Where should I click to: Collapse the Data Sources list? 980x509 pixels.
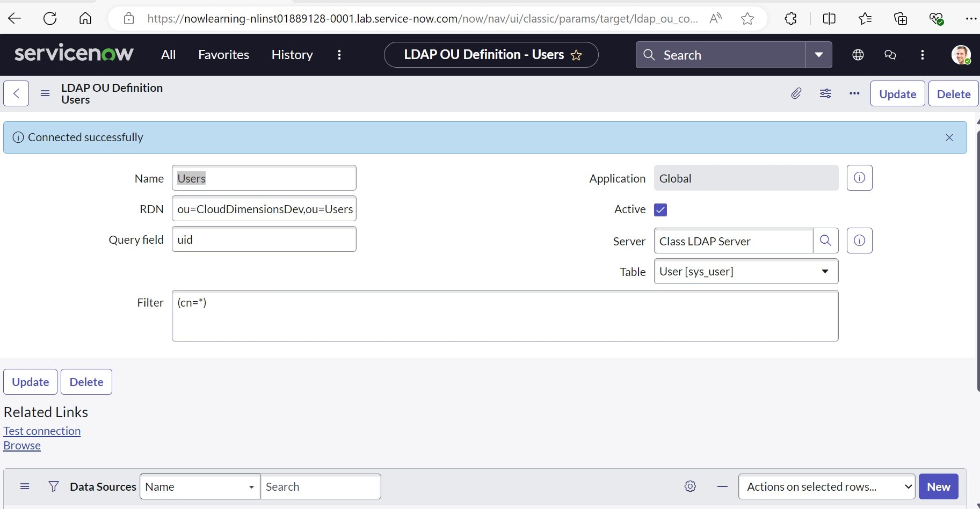[x=722, y=486]
